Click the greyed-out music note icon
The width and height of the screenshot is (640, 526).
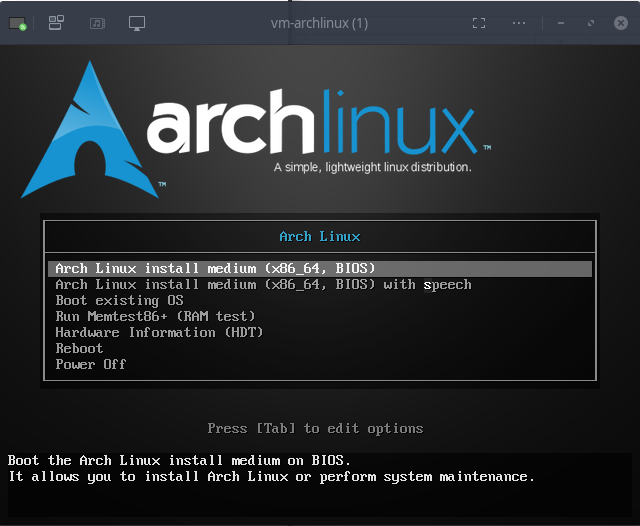(x=97, y=23)
